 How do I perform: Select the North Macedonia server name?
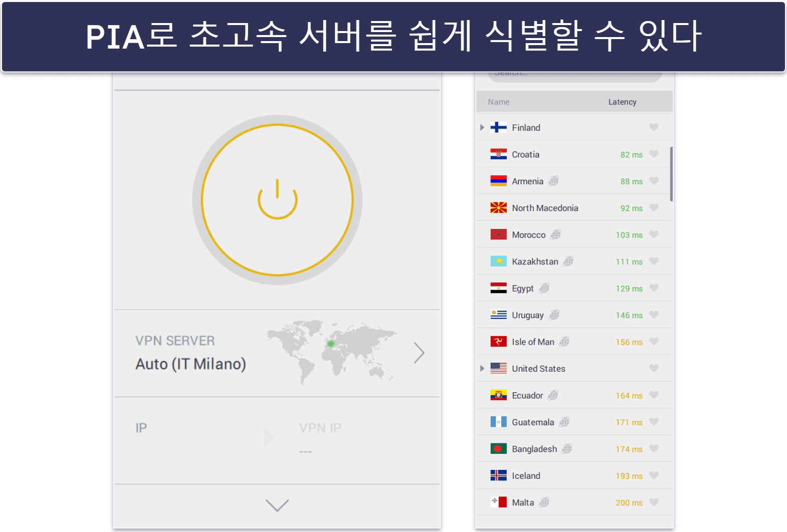coord(545,208)
